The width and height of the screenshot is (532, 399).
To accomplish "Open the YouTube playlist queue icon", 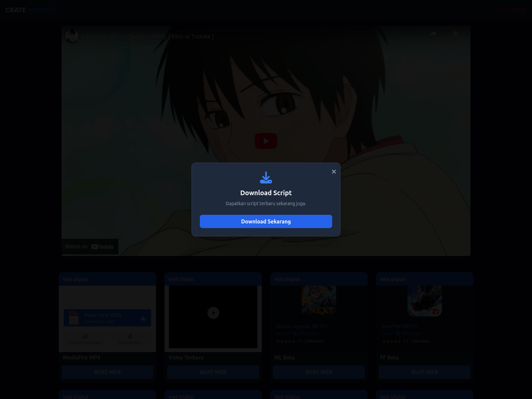I will tap(456, 34).
